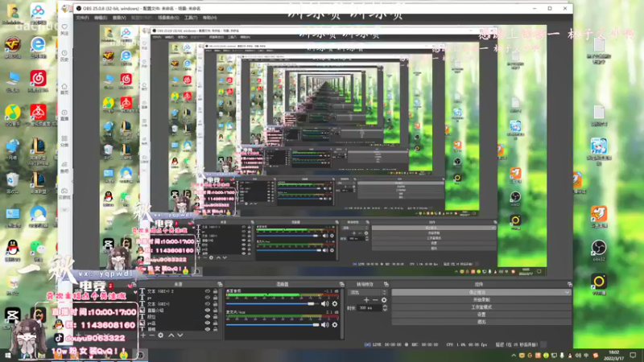The image size is (644, 362).
Task: Click the mixer panel vertical scrollbar
Action: click(343, 313)
